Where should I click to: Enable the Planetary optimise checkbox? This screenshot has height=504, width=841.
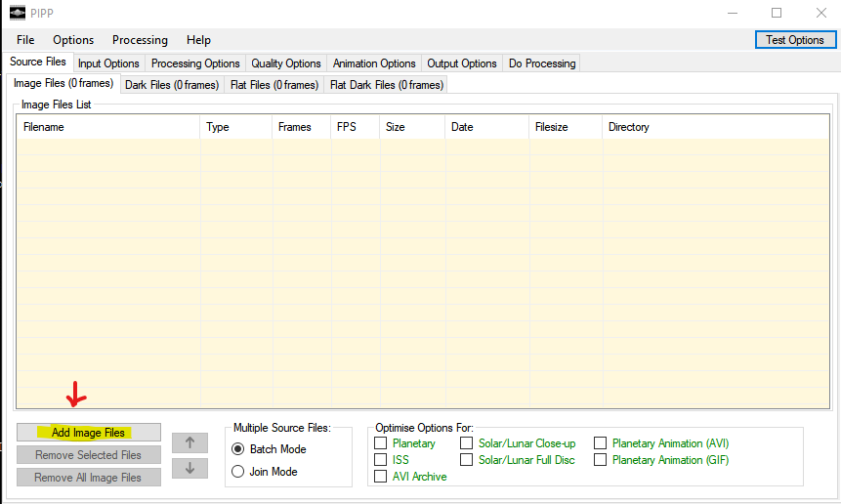(381, 443)
